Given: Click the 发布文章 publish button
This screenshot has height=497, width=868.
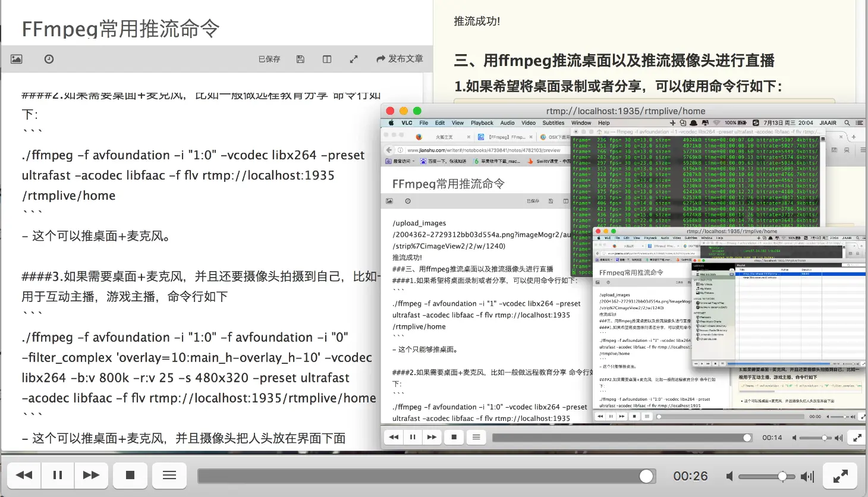Looking at the screenshot, I should click(x=400, y=59).
